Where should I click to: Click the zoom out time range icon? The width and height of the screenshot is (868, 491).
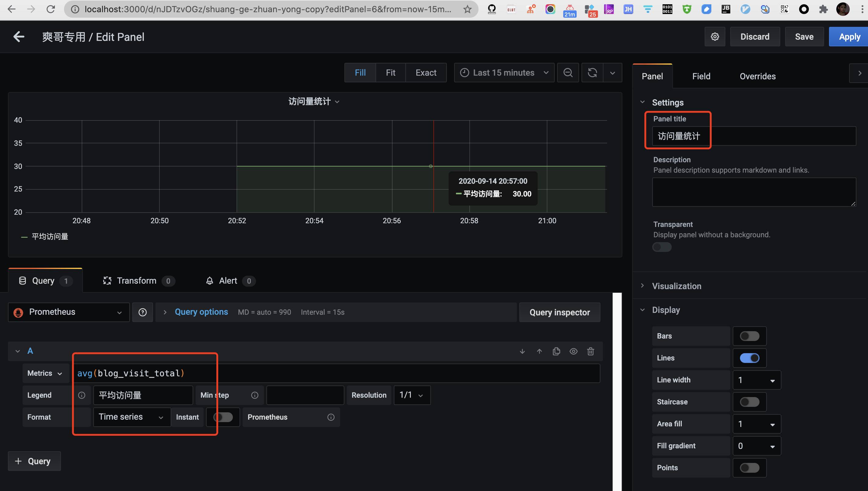[568, 73]
